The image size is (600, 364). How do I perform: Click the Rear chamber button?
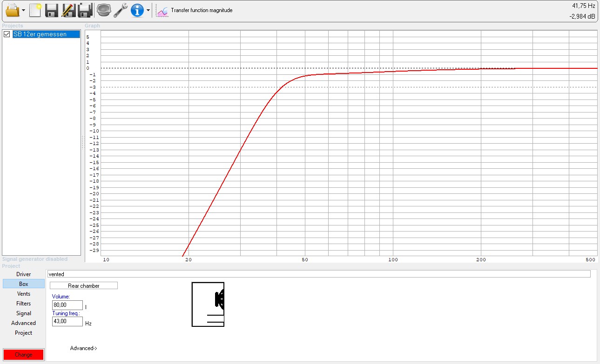pyautogui.click(x=84, y=286)
